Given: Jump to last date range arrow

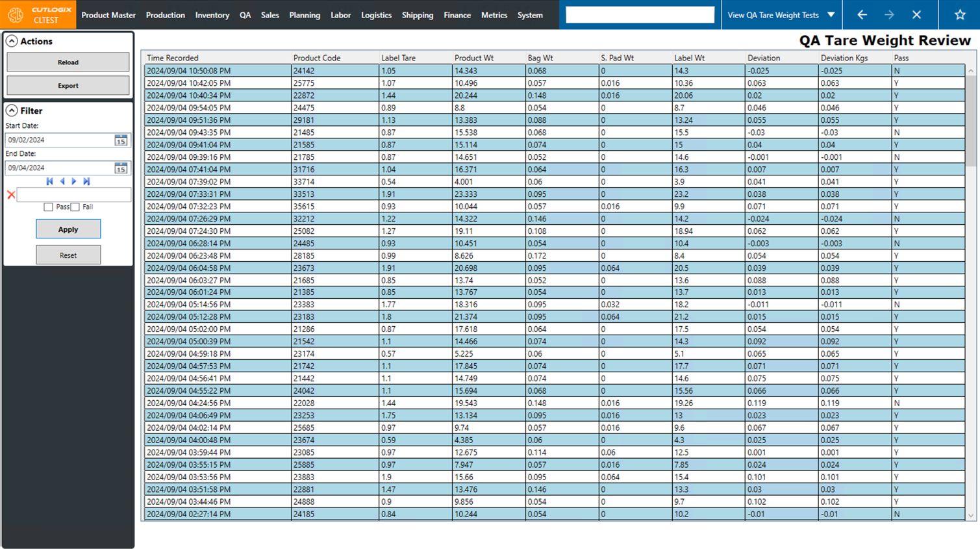Looking at the screenshot, I should 86,182.
